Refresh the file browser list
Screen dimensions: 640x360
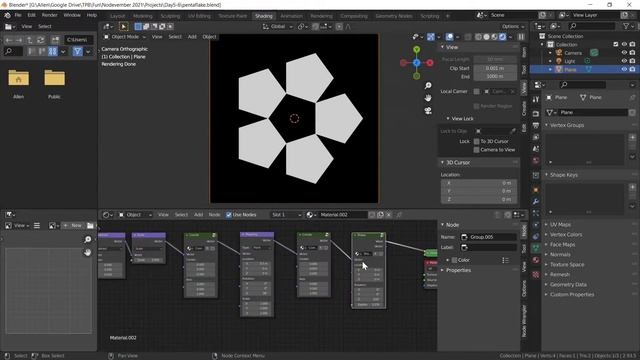pyautogui.click(x=40, y=40)
